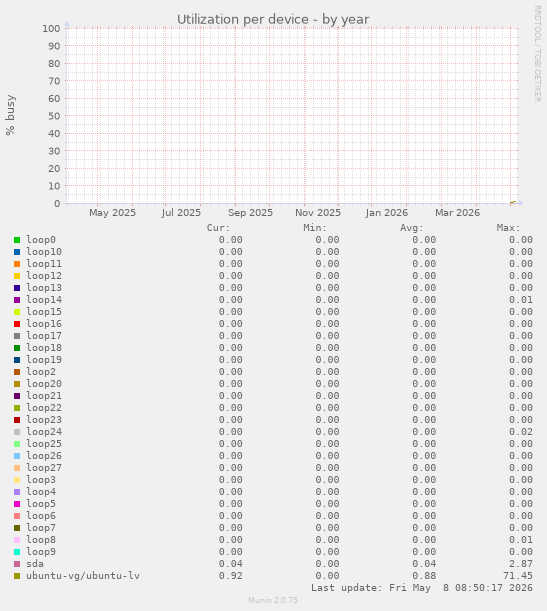
Task: Click the 2.87 max value for sda
Action: (521, 564)
